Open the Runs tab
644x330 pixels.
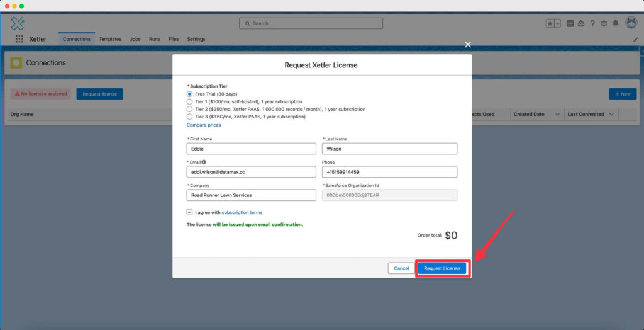(x=155, y=39)
